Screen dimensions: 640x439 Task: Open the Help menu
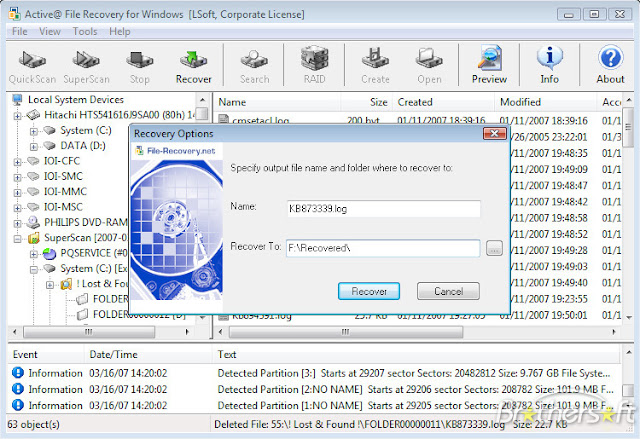pos(120,31)
